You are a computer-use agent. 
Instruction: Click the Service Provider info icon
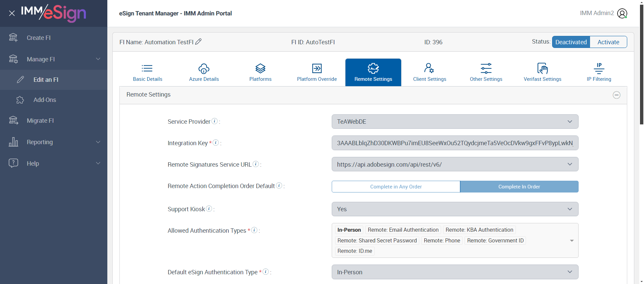pos(215,121)
